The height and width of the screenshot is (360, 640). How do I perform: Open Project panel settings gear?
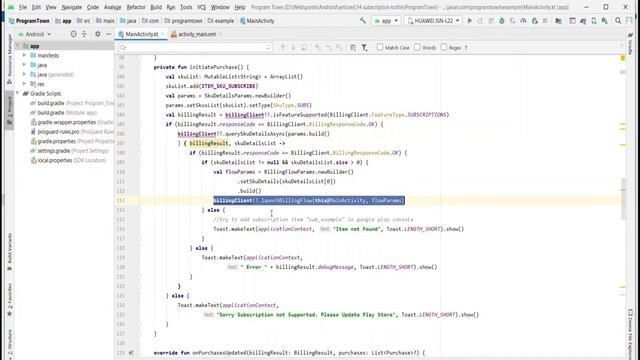tap(98, 34)
